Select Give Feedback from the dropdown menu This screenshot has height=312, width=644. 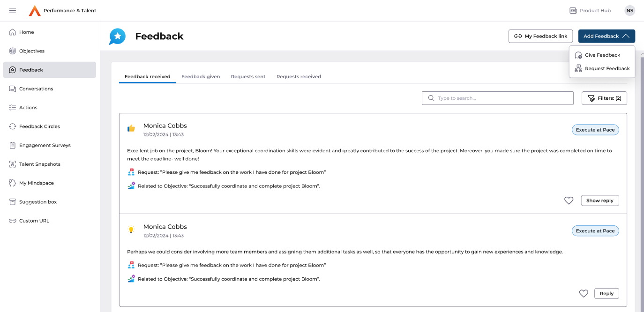pos(602,55)
